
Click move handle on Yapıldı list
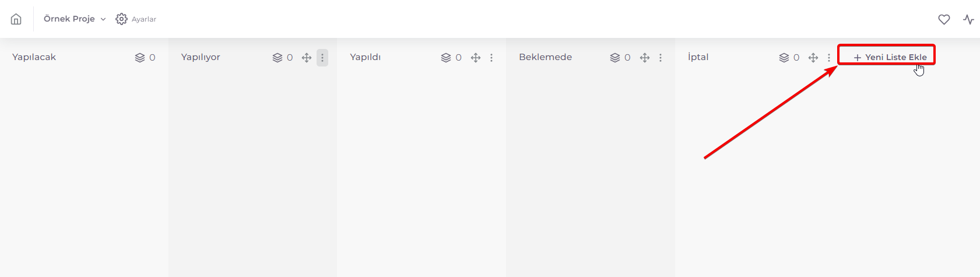coord(476,58)
